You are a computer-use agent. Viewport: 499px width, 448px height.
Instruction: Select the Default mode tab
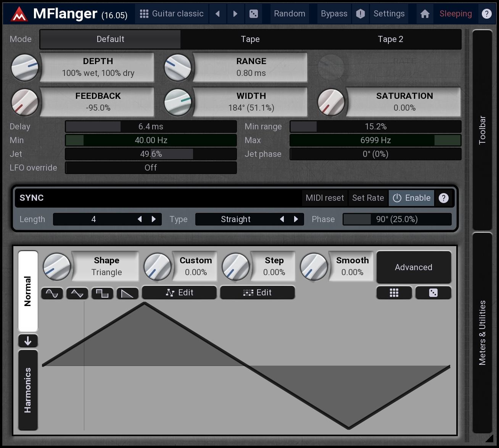coord(110,39)
